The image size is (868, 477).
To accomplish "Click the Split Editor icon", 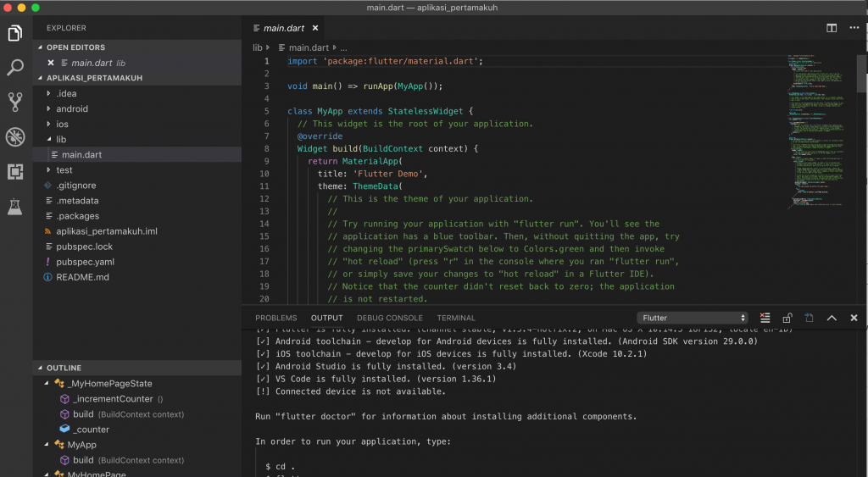I will tap(832, 28).
